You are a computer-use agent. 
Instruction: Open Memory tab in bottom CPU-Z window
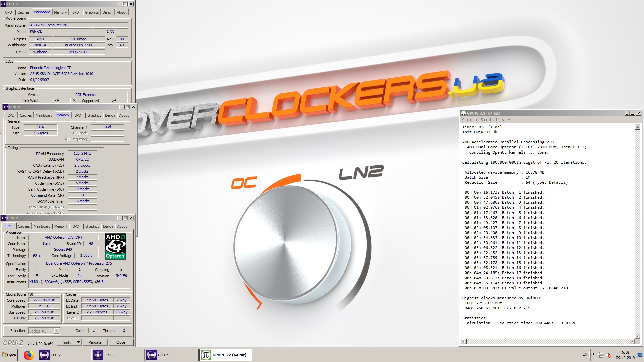tap(61, 226)
